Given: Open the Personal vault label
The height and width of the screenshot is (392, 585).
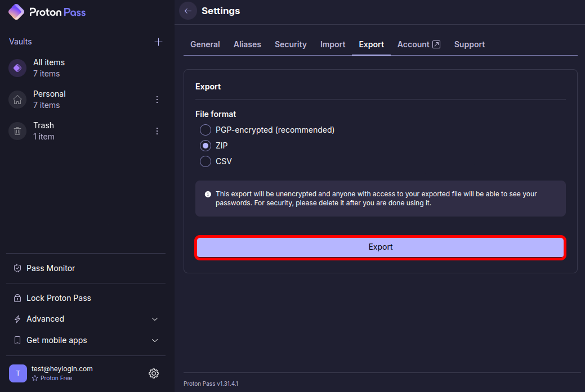Looking at the screenshot, I should (49, 94).
